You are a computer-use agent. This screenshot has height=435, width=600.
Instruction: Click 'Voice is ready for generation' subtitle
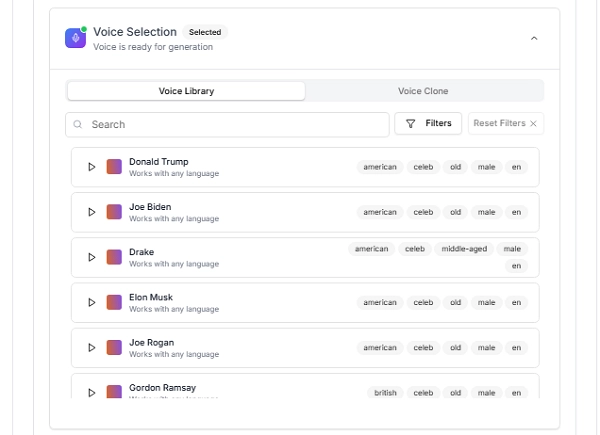coord(153,47)
